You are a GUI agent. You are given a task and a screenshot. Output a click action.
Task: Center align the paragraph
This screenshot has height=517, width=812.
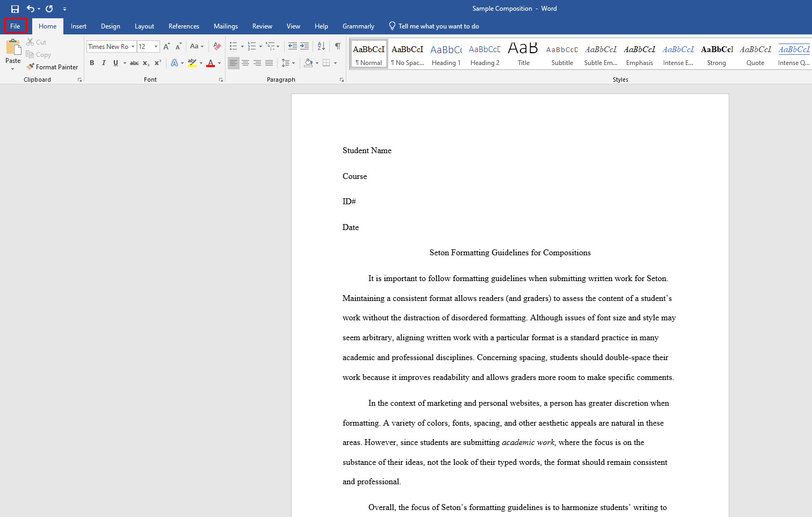click(245, 63)
